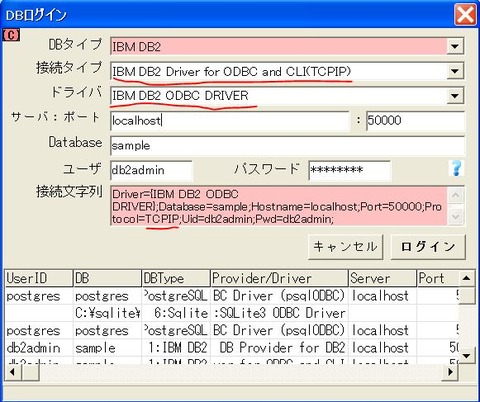
Task: Click the Server column header
Action: point(382,278)
